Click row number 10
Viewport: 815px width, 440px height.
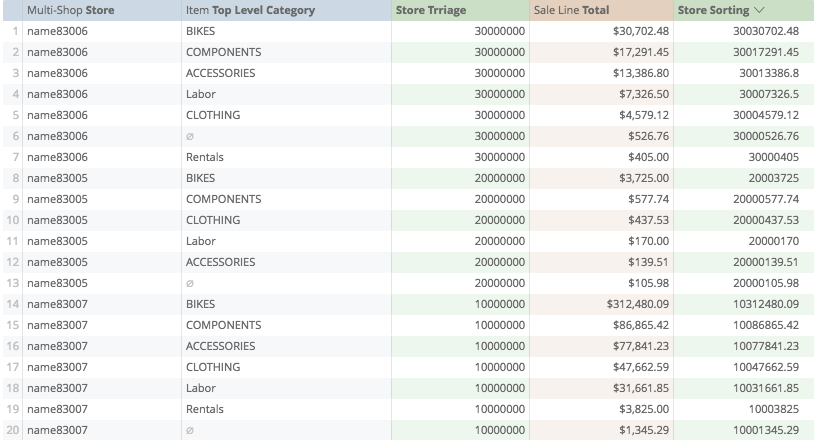tap(12, 220)
